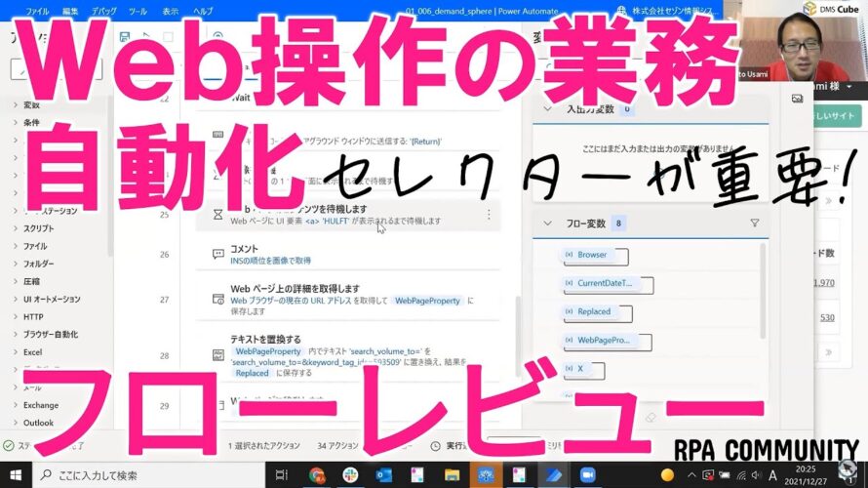The image size is (868, 488).
Task: Click the '34 アクション' status bar text
Action: 337,445
